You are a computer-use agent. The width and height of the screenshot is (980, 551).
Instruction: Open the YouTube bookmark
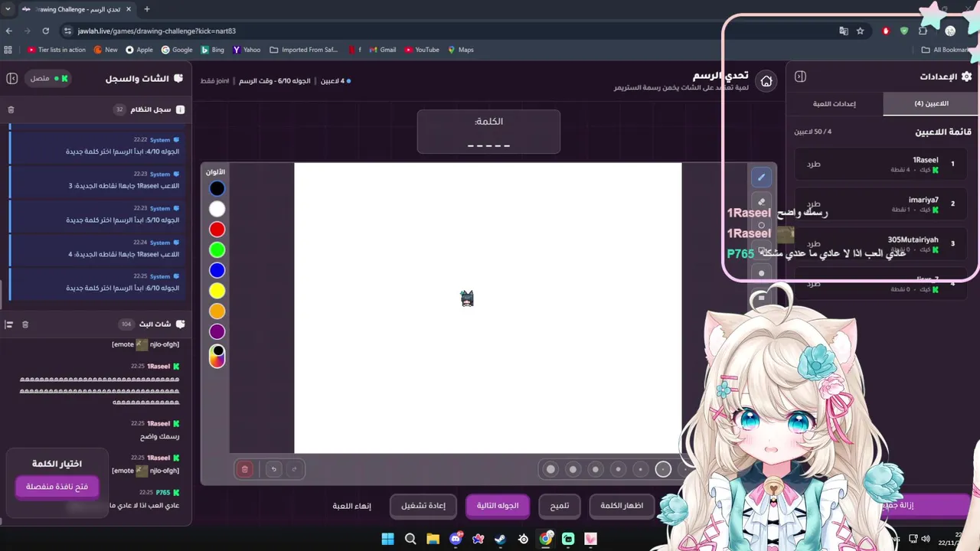(423, 50)
